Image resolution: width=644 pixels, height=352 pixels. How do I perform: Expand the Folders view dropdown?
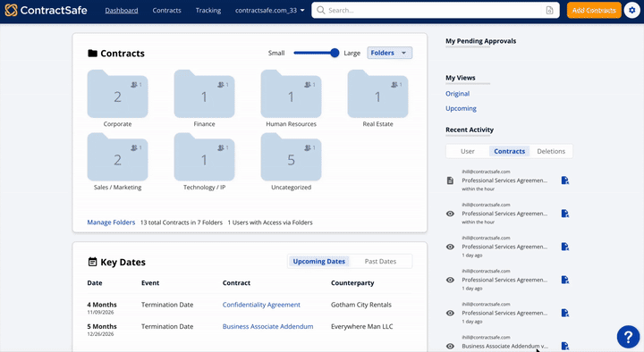389,53
